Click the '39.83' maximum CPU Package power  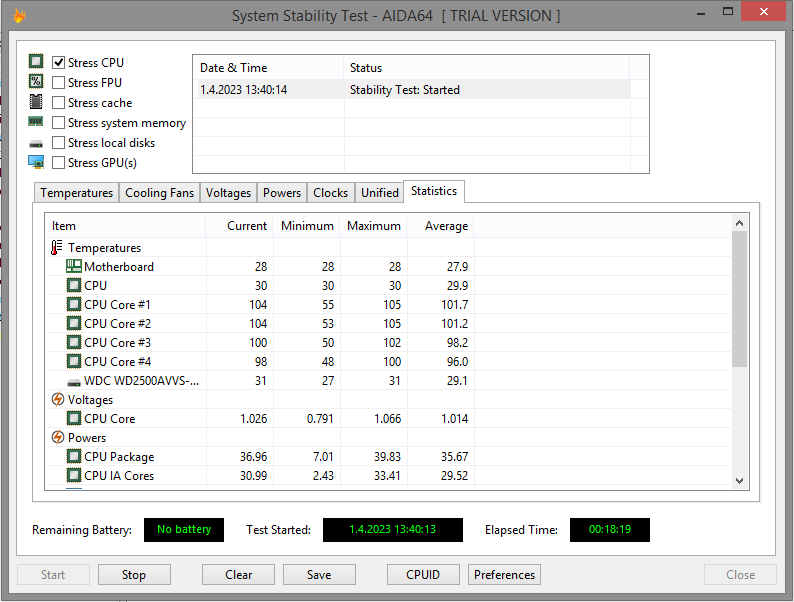point(387,457)
